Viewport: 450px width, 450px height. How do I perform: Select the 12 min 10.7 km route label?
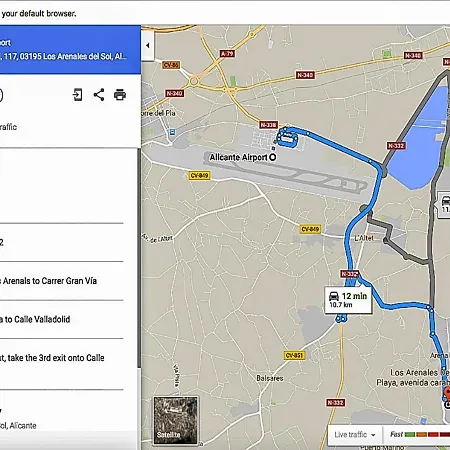coord(348,300)
